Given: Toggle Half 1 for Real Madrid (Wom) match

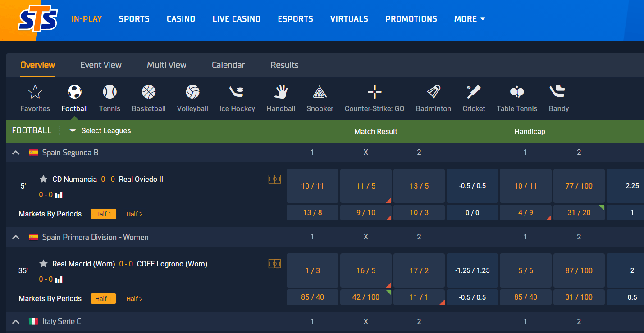Looking at the screenshot, I should 103,298.
